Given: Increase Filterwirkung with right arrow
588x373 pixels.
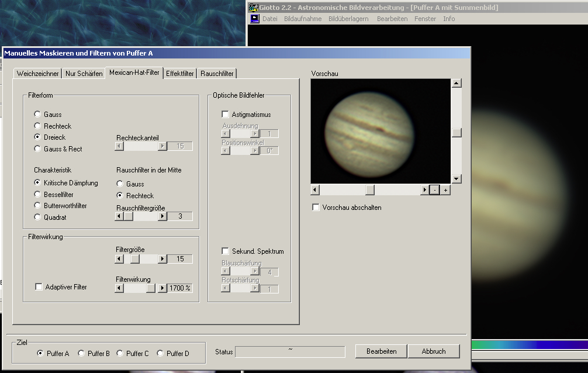Looking at the screenshot, I should click(162, 288).
